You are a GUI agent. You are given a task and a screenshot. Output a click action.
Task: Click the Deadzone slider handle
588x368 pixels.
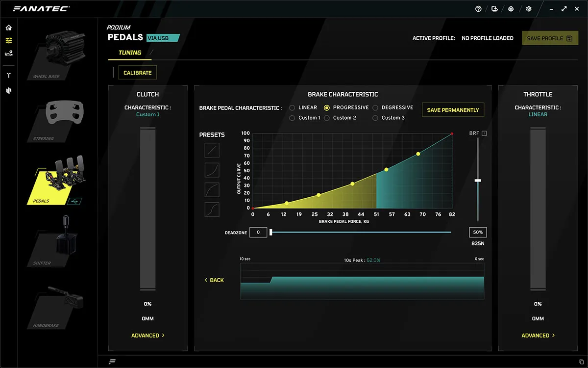(271, 233)
